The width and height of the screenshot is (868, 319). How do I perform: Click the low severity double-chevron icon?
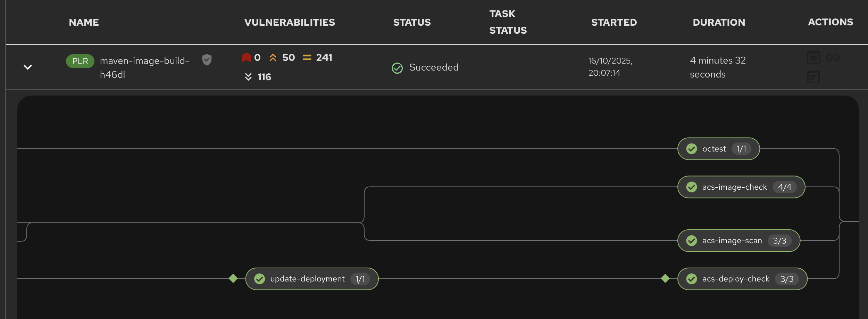(248, 77)
